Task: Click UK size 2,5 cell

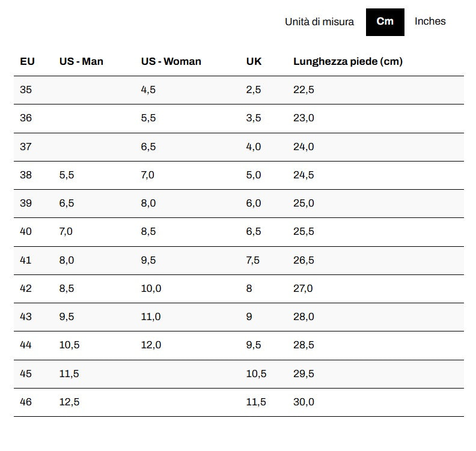Action: pos(254,90)
